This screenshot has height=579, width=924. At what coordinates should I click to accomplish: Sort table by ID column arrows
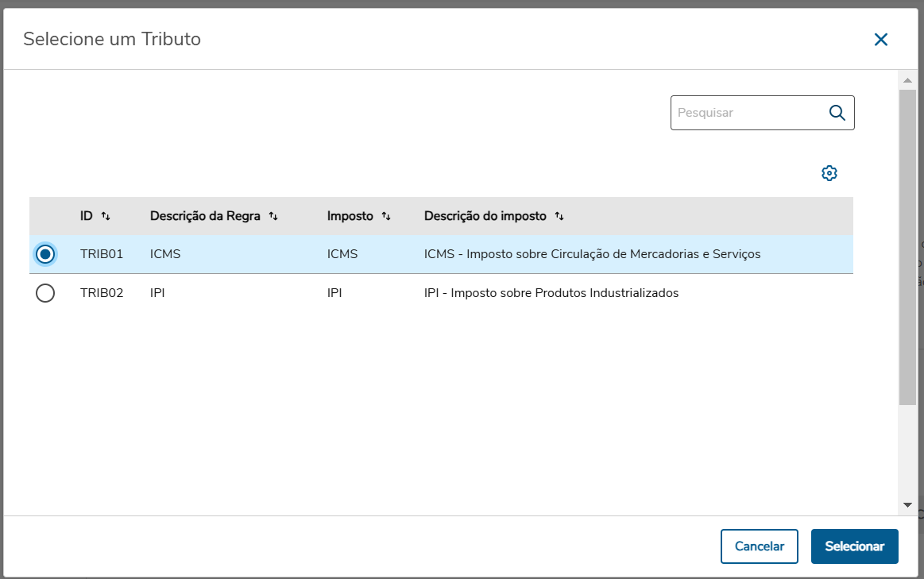(x=106, y=216)
